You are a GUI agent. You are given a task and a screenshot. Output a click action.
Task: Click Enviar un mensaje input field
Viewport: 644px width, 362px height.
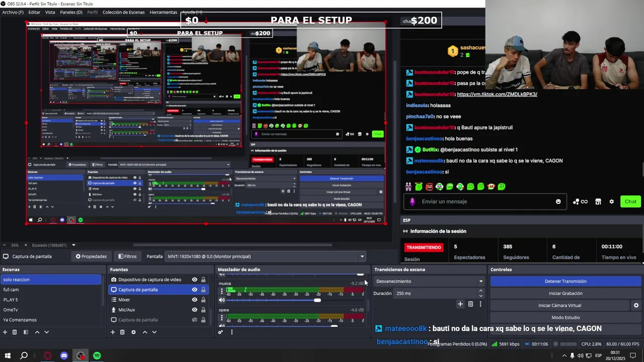[486, 202]
